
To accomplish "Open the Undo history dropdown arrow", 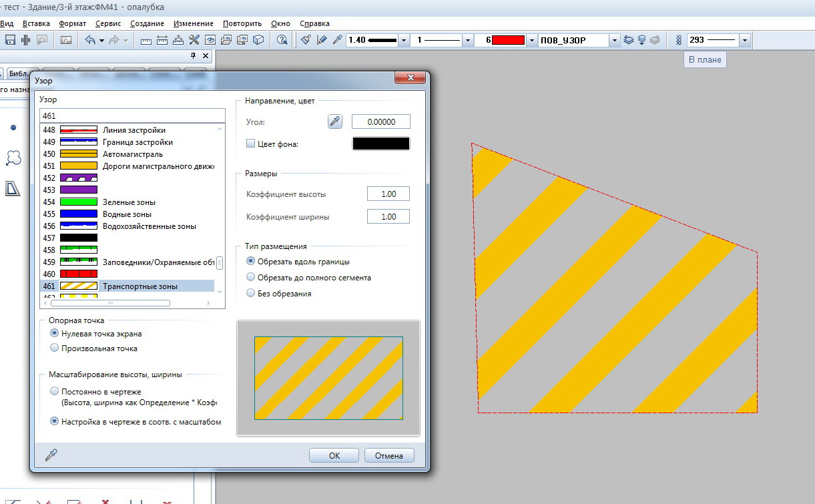I will pos(101,40).
